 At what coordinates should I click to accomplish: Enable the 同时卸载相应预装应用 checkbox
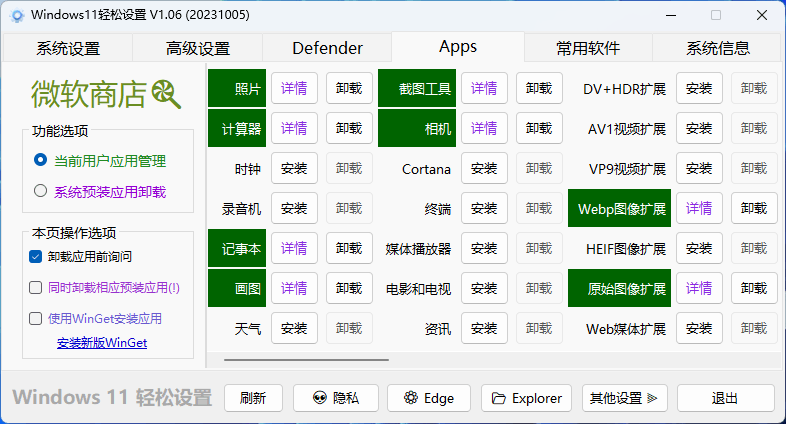click(36, 287)
